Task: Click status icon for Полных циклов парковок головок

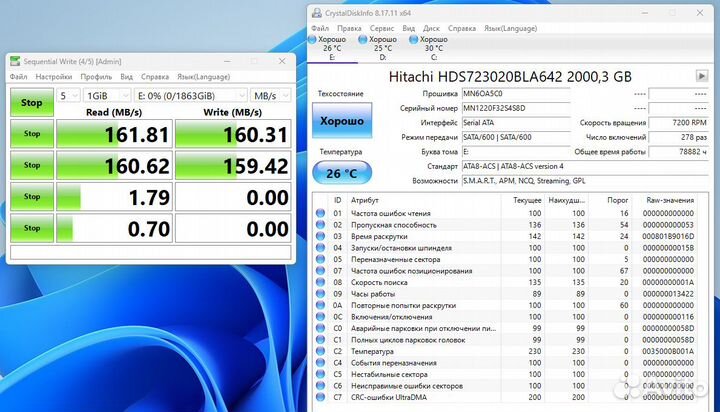Action: (x=321, y=339)
